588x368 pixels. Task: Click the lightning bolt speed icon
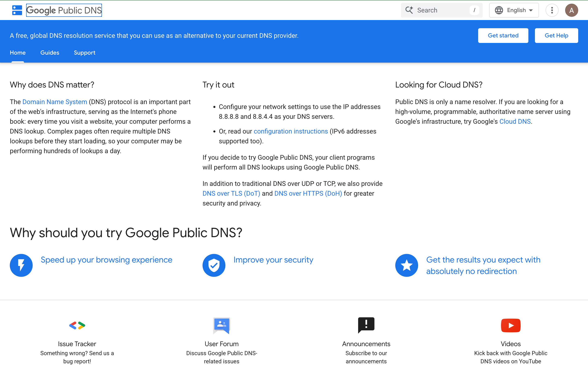click(x=21, y=265)
